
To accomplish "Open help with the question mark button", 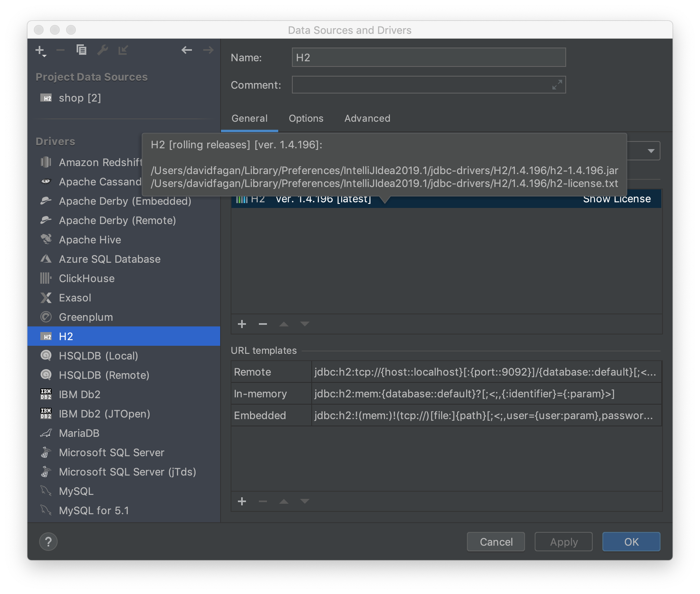I will [48, 542].
